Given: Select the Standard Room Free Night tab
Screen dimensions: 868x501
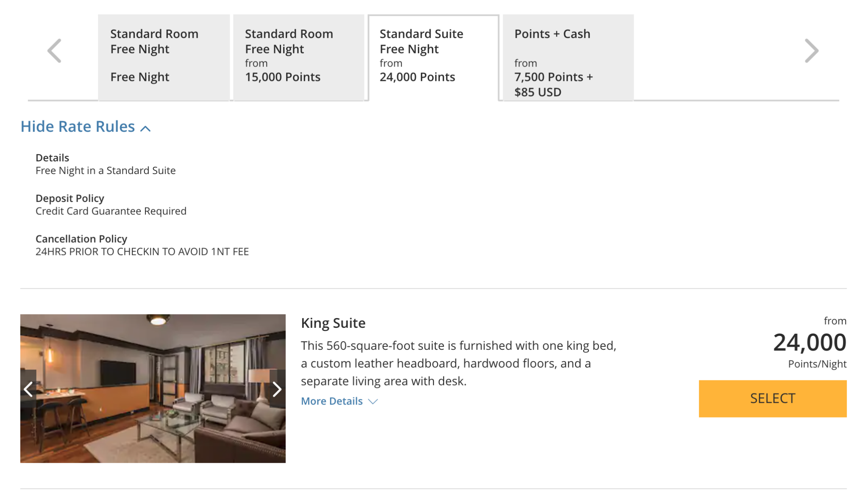Looking at the screenshot, I should tap(164, 55).
